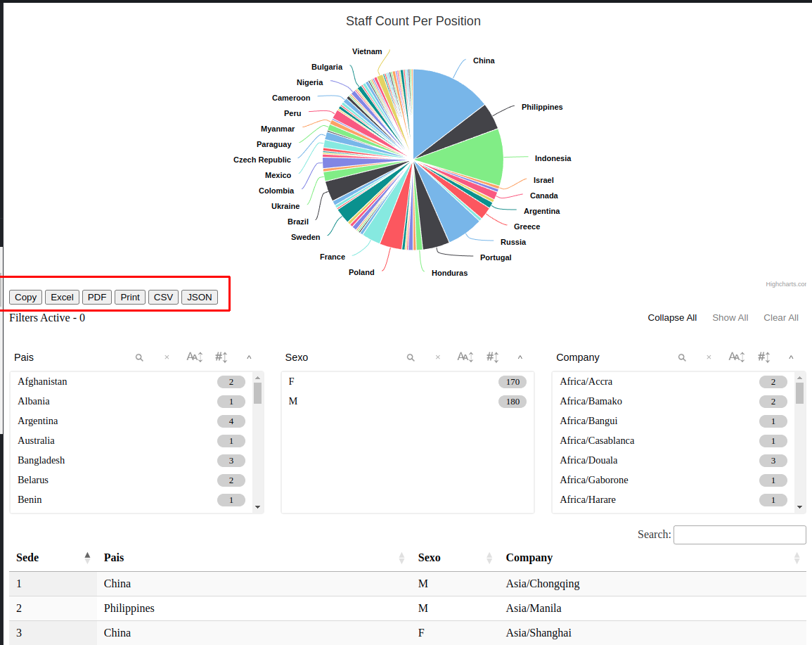
Task: Collapse the Pais filter panel
Action: (x=249, y=357)
